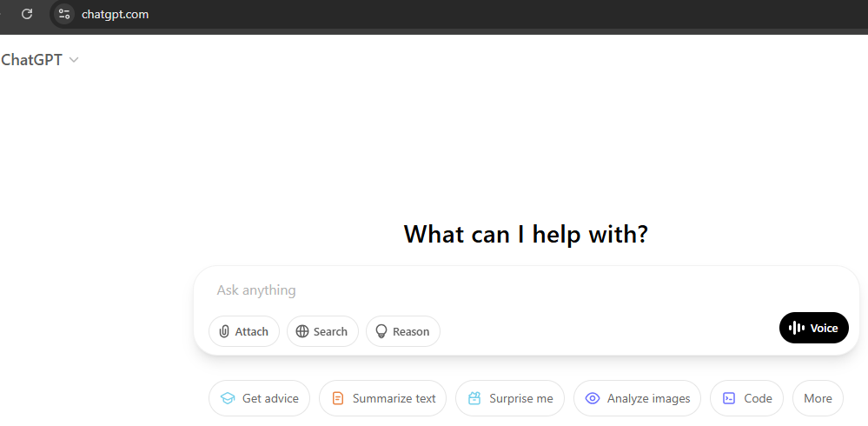Click the waveform icon in the Voice button
Image resolution: width=868 pixels, height=426 pixels.
[x=797, y=328]
